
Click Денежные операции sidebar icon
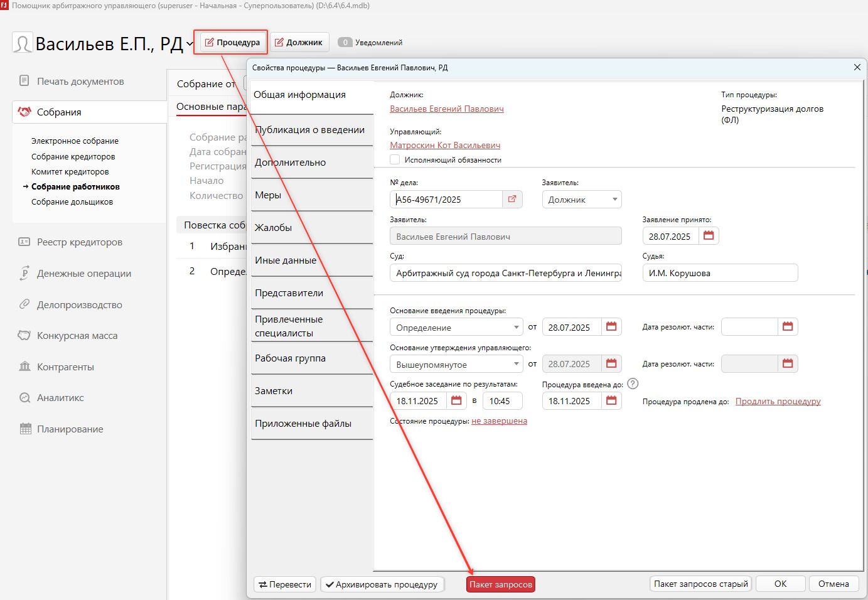pyautogui.click(x=24, y=273)
